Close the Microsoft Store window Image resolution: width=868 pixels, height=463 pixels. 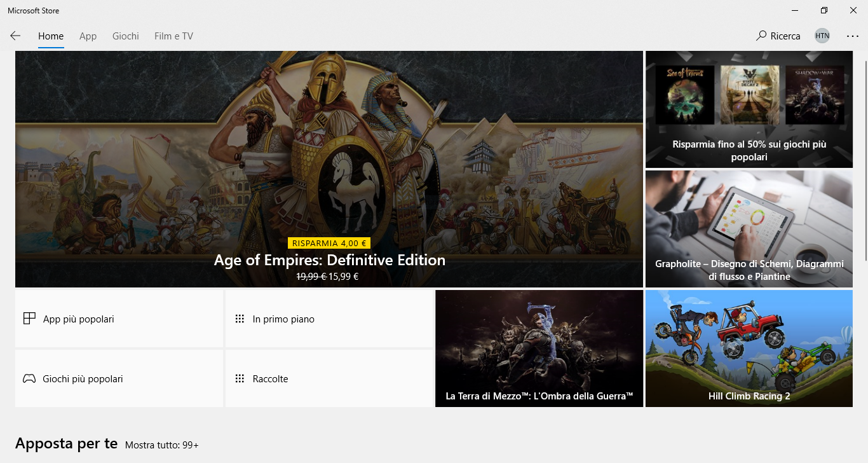point(853,10)
